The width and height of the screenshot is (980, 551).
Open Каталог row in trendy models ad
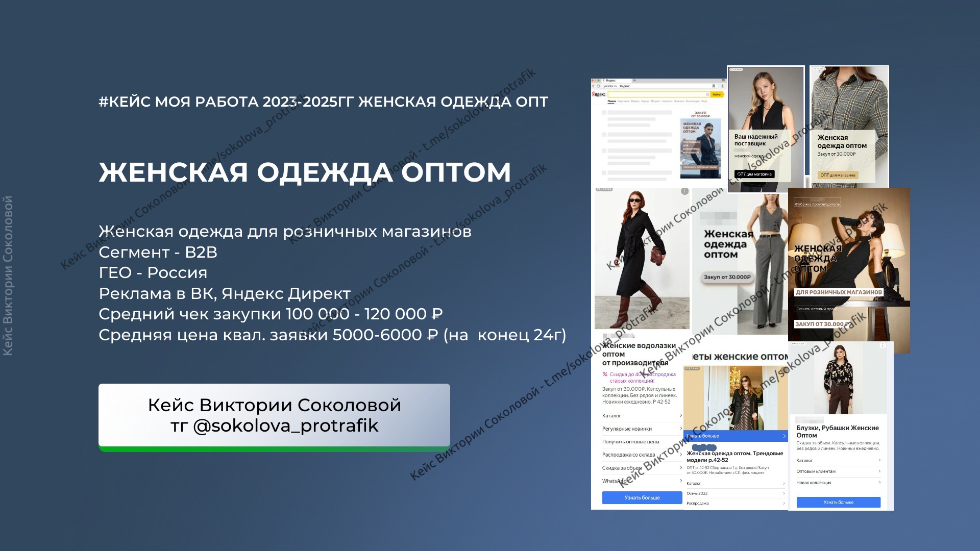pyautogui.click(x=736, y=483)
